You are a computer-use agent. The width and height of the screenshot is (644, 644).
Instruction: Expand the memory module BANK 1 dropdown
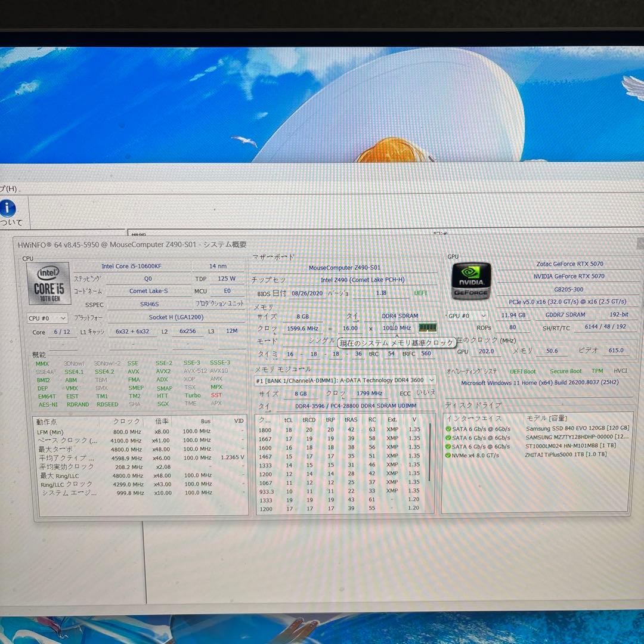pyautogui.click(x=345, y=380)
